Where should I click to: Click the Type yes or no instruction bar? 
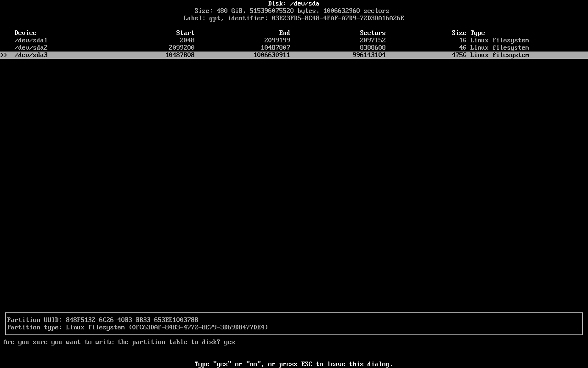(x=294, y=364)
